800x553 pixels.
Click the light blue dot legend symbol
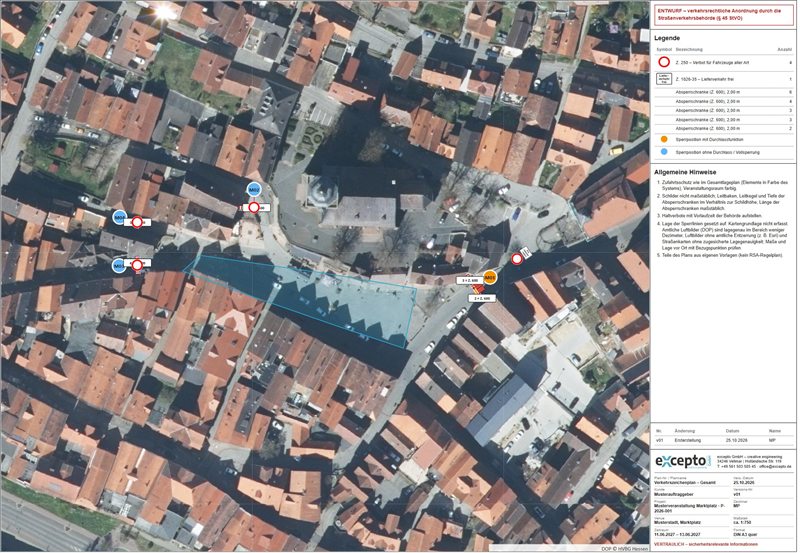pos(664,152)
